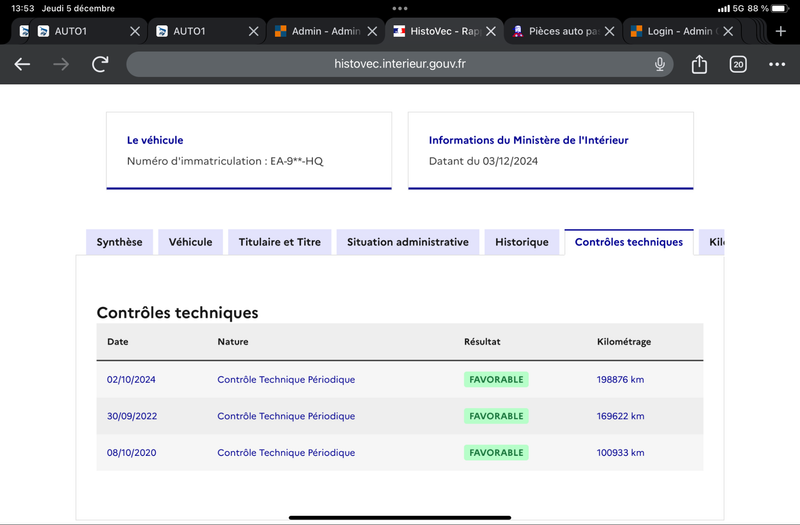Click the registration number EA-9**-HQ

[x=296, y=161]
